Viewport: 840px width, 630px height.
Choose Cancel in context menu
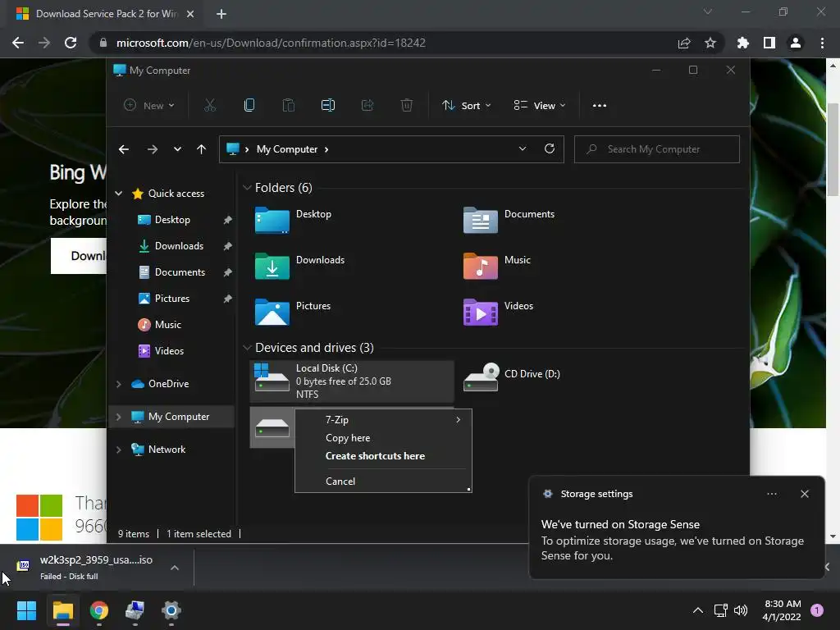coord(384,482)
